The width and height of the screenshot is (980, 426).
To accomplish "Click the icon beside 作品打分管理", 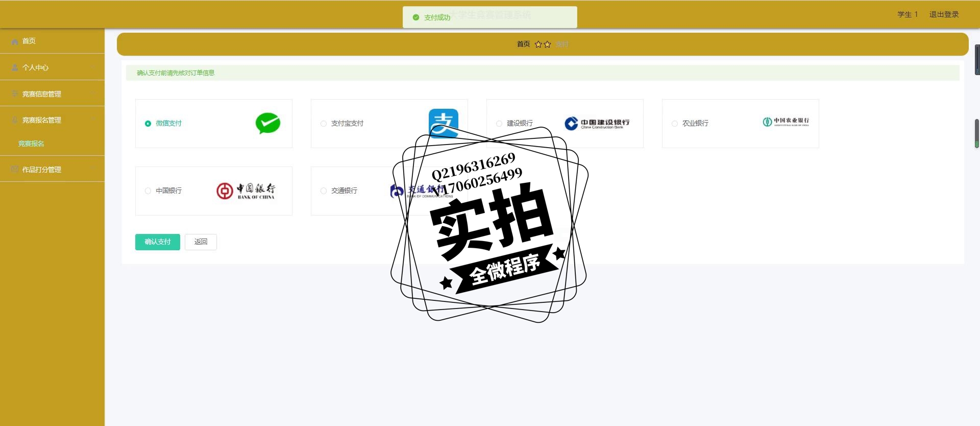I will pyautogui.click(x=15, y=170).
